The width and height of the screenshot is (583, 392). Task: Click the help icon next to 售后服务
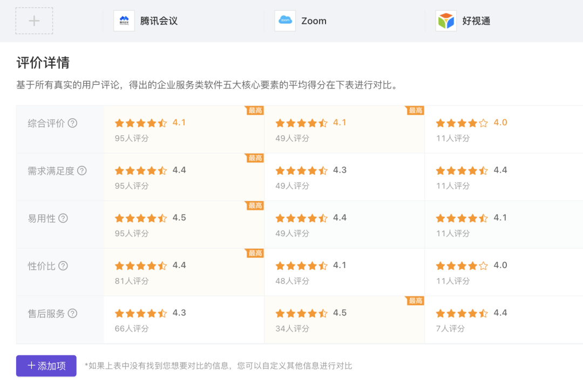click(x=73, y=313)
